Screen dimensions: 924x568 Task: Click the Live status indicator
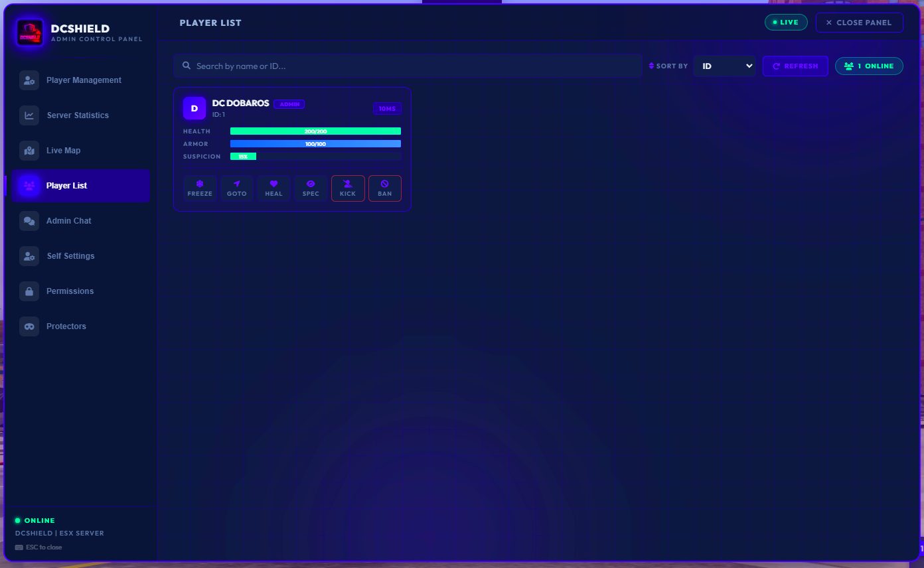pyautogui.click(x=786, y=23)
